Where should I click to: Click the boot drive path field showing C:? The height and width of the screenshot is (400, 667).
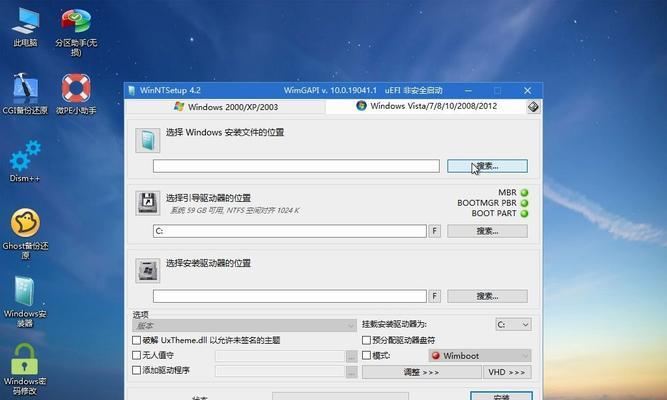click(290, 231)
